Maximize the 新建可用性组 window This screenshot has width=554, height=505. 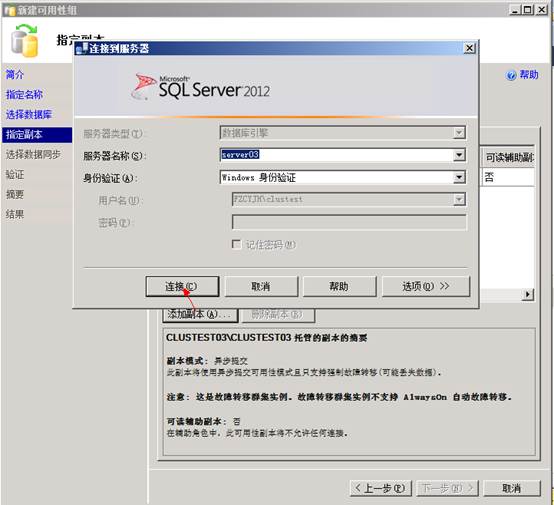(x=528, y=10)
